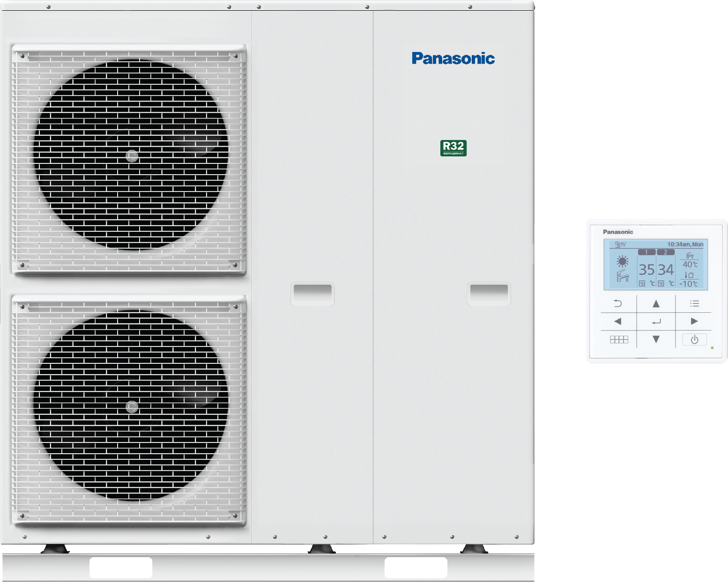The image size is (728, 582).
Task: Toggle the power button on the controller
Action: [x=694, y=339]
